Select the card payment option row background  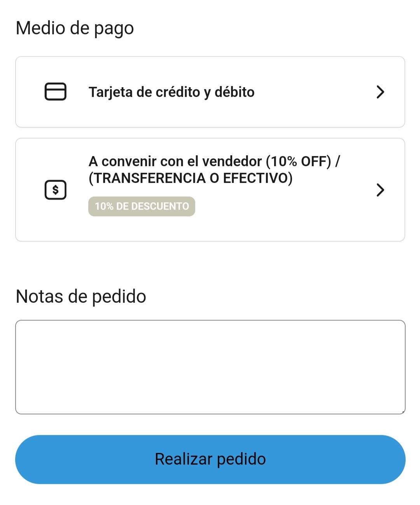coord(311,113)
